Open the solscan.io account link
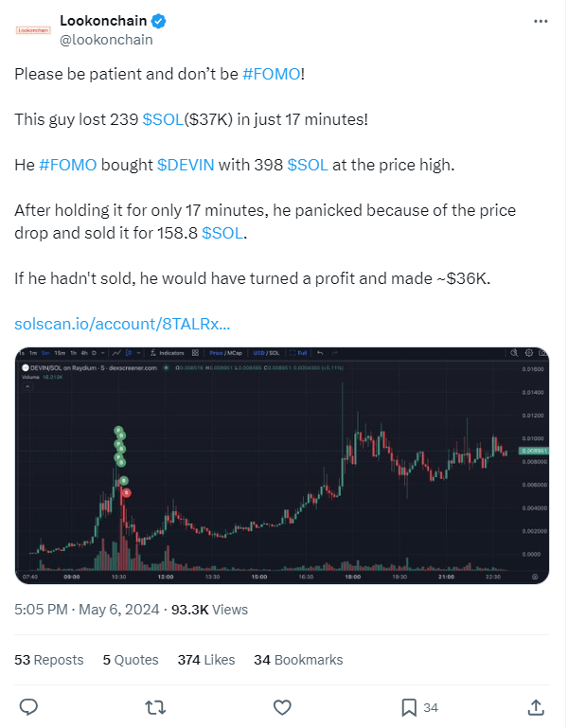The width and height of the screenshot is (568, 728). tap(122, 324)
